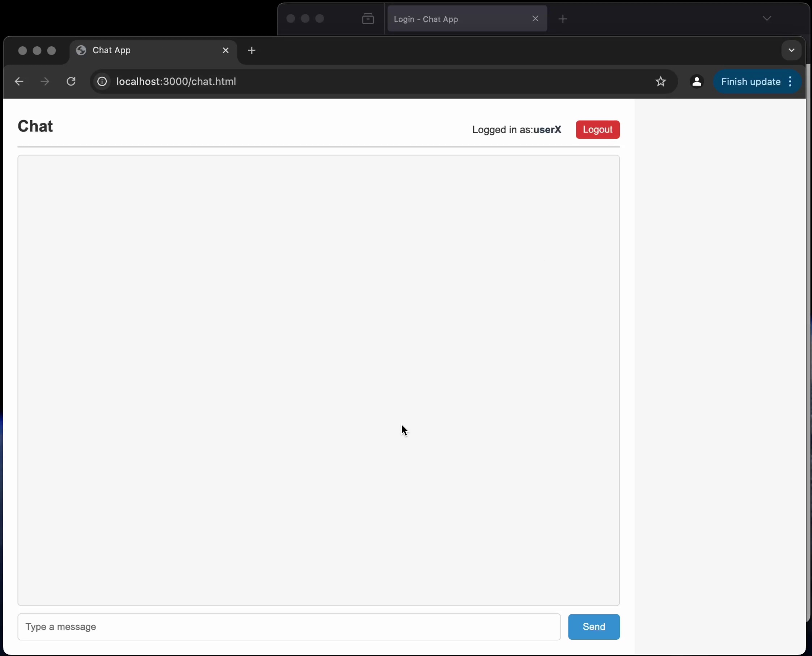
Task: Click the Chat App tab label
Action: coord(111,50)
